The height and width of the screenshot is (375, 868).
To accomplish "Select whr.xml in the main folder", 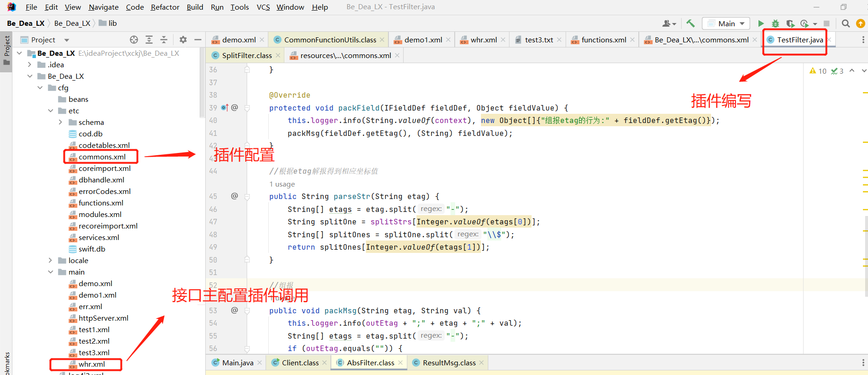I will pos(92,364).
